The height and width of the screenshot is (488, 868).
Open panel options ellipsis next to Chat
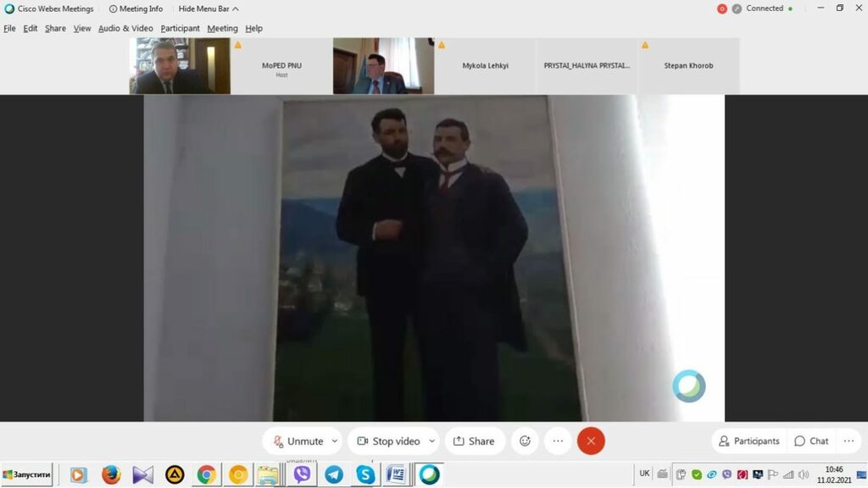click(x=849, y=441)
